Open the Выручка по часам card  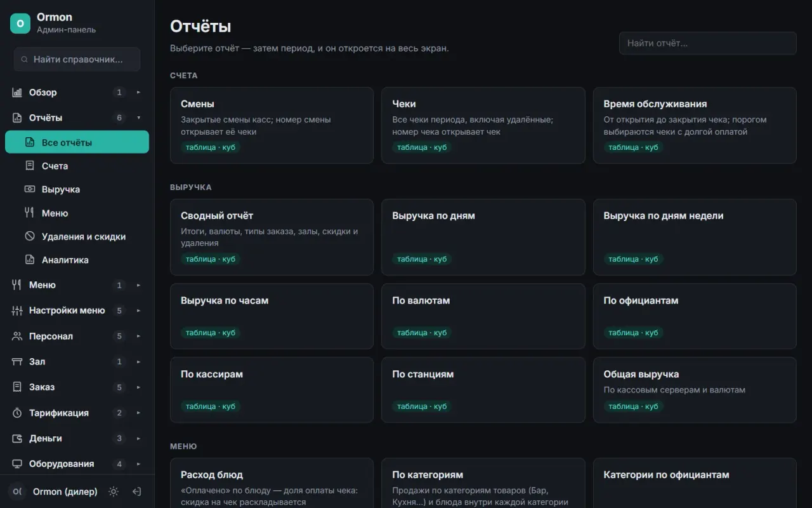coord(272,316)
